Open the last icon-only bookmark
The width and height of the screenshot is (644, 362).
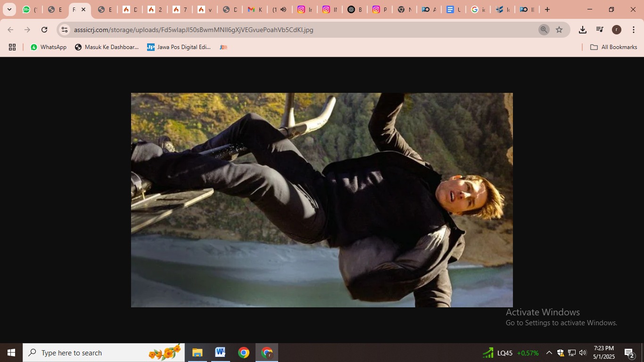click(x=223, y=47)
